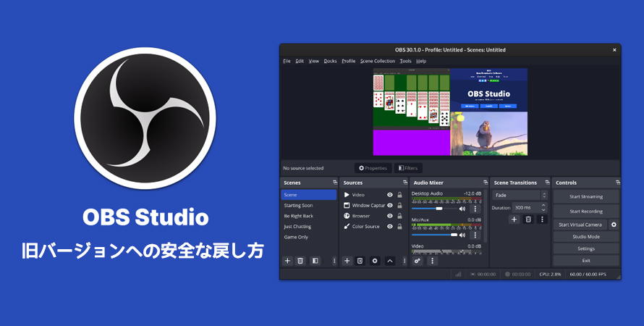
Task: Open Mic/Aux three-dot options
Action: point(475,235)
